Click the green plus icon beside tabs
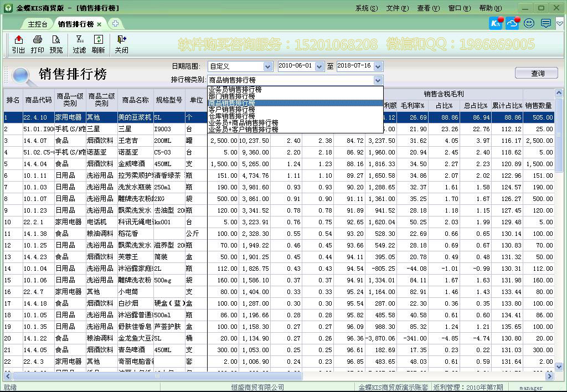Viewport: 567px width, 392px height. [115, 23]
